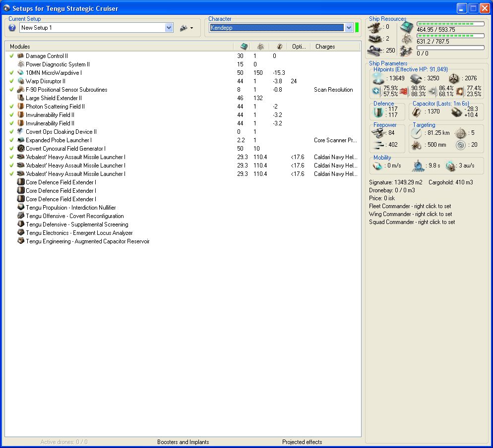The width and height of the screenshot is (493, 448).
Task: Sort by the capacitor column header icon
Action: (x=280, y=47)
